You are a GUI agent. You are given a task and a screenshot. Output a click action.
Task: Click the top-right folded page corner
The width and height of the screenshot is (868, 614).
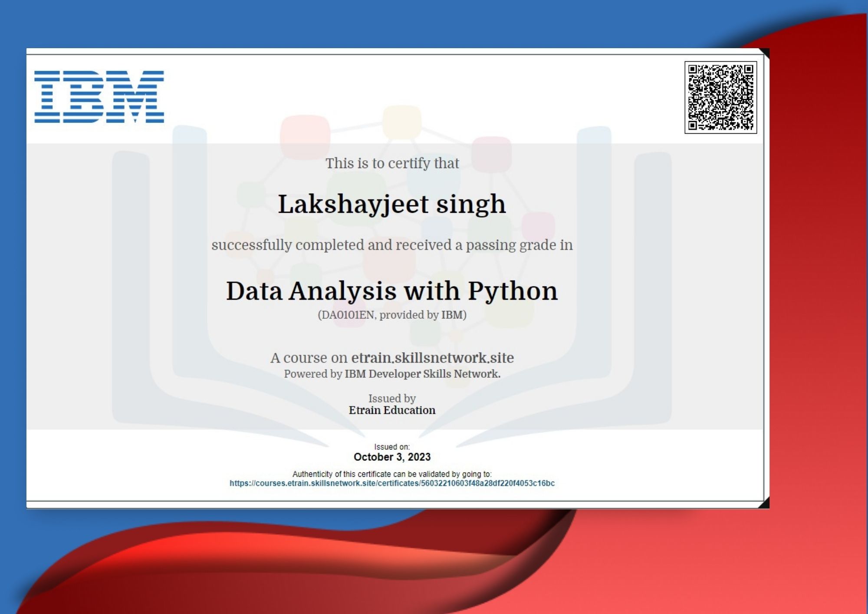[x=765, y=53]
